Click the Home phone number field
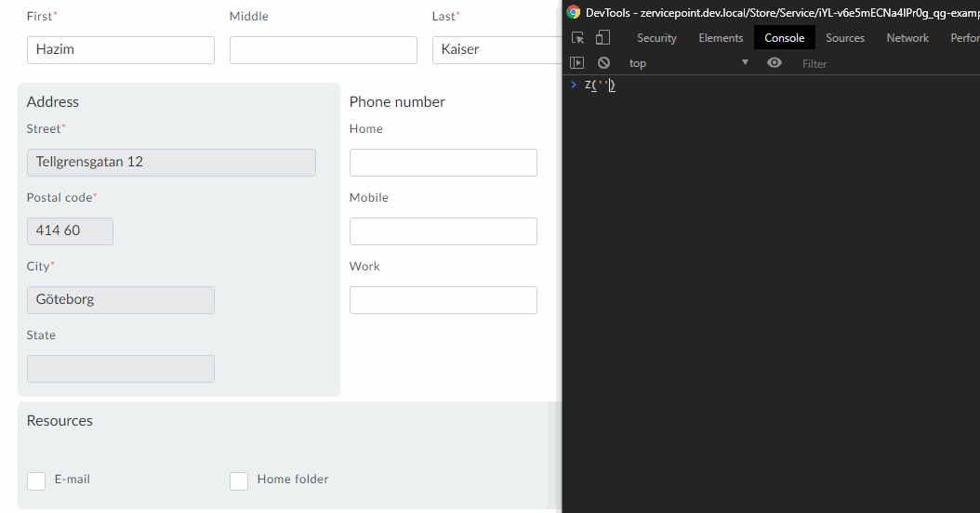 [x=443, y=163]
